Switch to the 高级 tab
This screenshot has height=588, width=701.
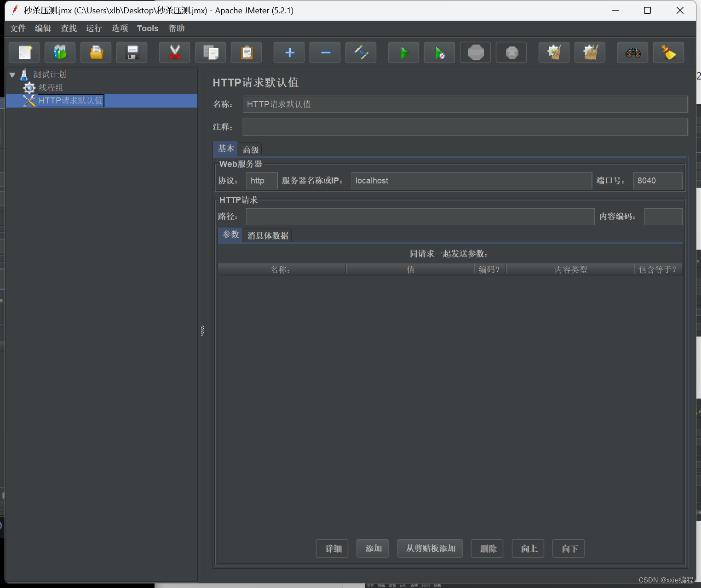[251, 149]
